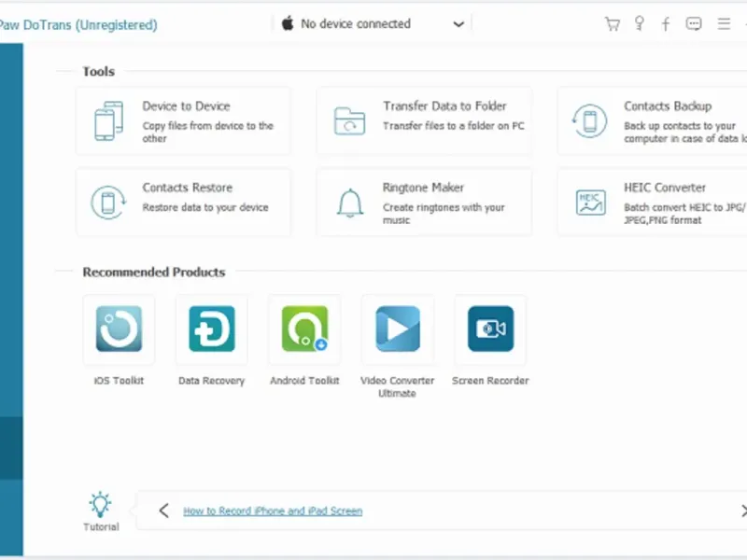Click the Contacts Backup phone icon
Viewport: 747px width, 560px height.
pyautogui.click(x=590, y=121)
